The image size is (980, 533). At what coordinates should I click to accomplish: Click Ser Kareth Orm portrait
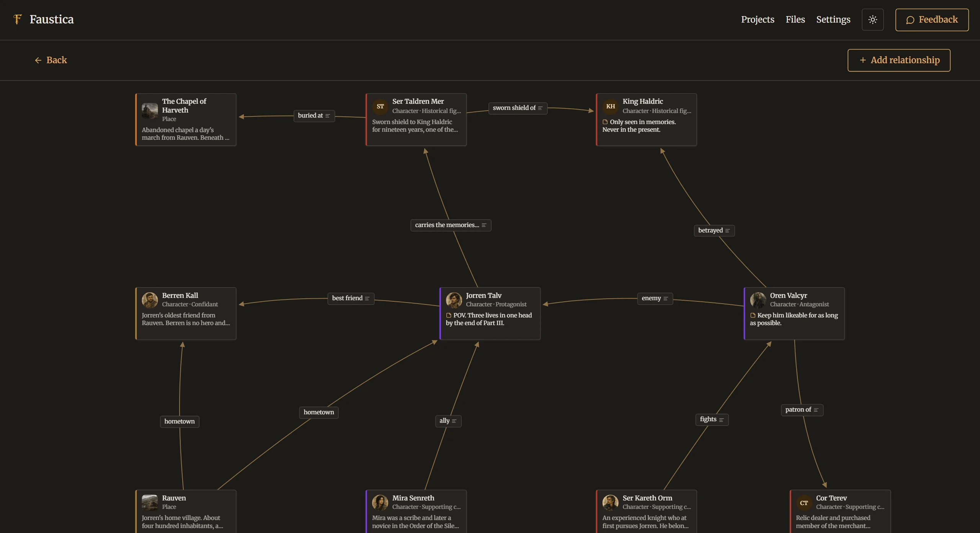[x=611, y=503]
